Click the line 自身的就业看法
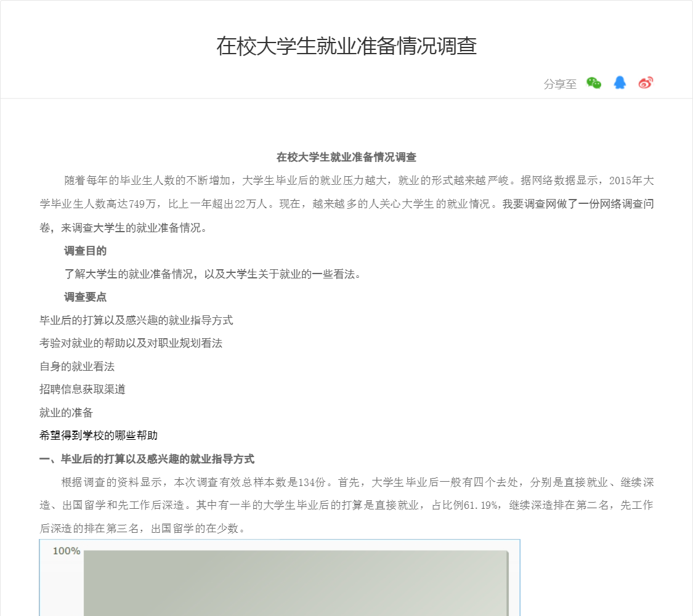Screen dimensions: 693x616 [x=77, y=367]
